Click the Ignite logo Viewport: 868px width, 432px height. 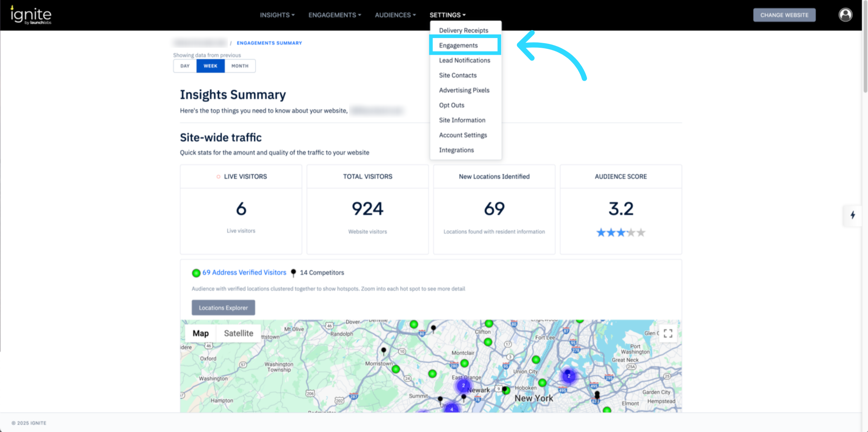31,15
